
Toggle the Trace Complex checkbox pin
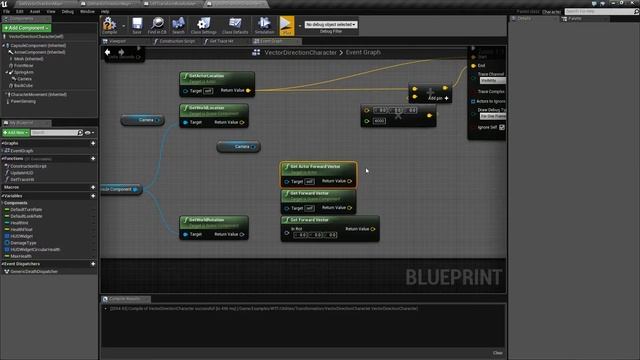tap(473, 92)
